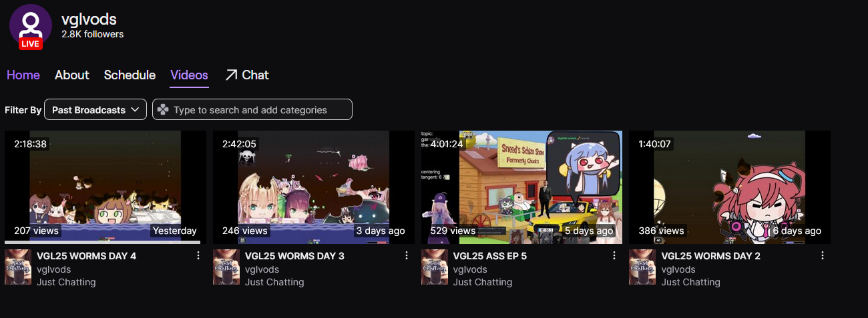Click in the search and add categories field
The image size is (868, 318).
(252, 109)
